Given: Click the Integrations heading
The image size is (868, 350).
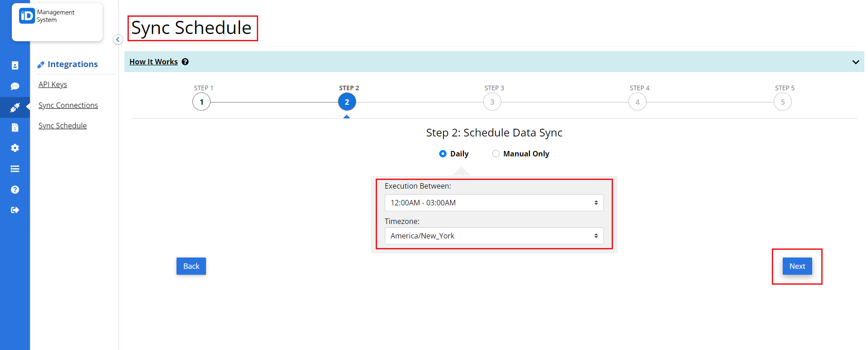Looking at the screenshot, I should [73, 64].
